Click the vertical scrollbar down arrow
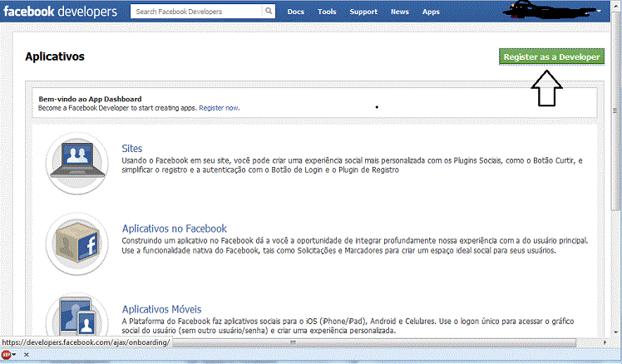 click(x=616, y=332)
